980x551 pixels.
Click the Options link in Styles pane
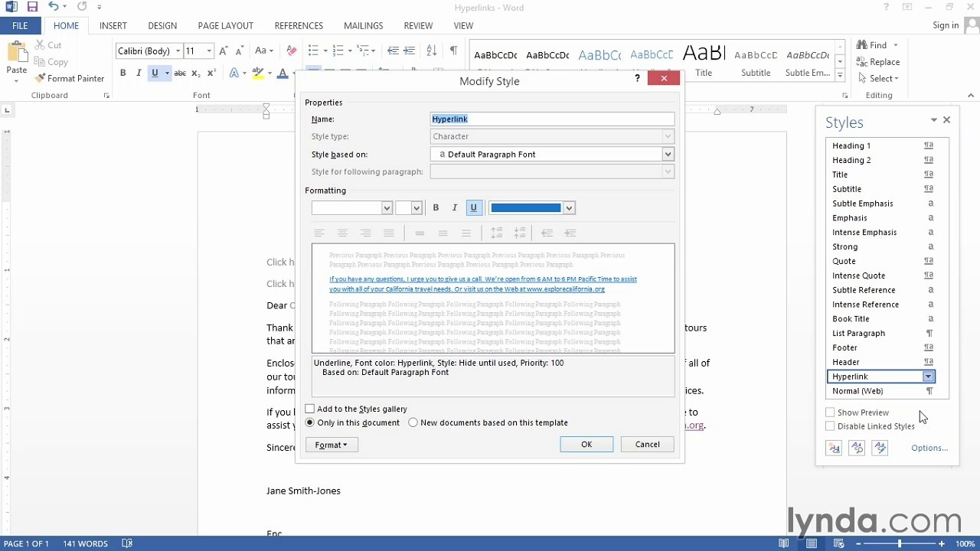coord(929,448)
